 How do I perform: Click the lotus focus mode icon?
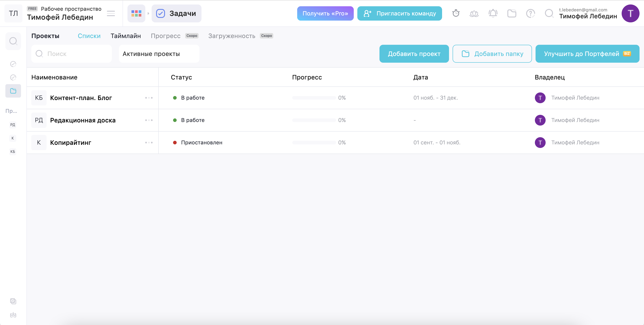click(474, 13)
